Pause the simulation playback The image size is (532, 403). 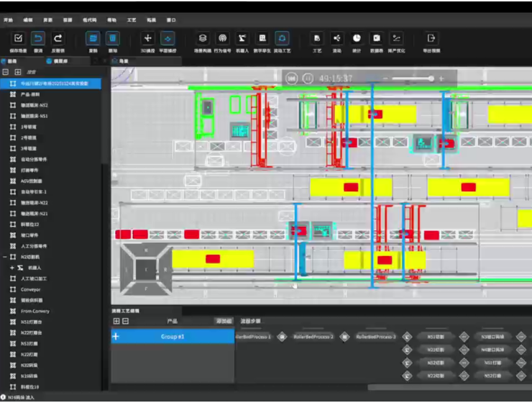click(x=308, y=78)
